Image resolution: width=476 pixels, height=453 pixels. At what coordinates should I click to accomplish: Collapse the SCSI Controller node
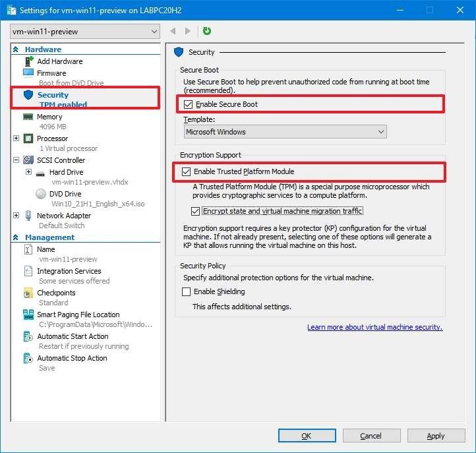tap(16, 160)
